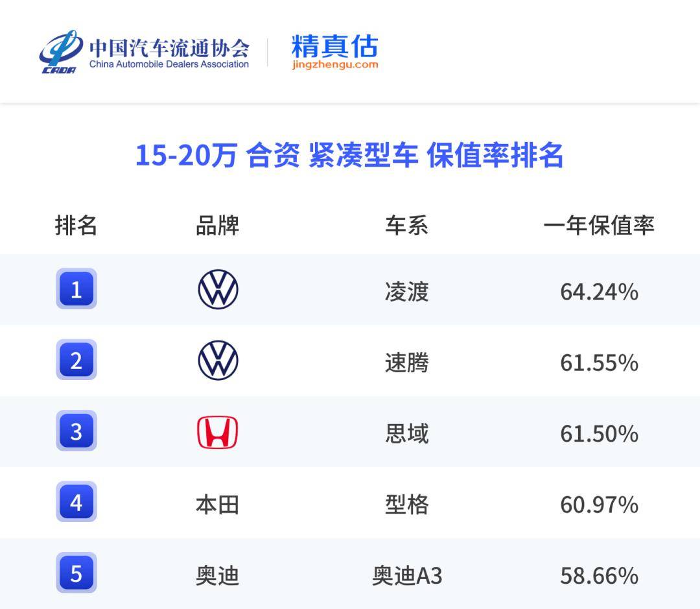The image size is (700, 609).
Task: Click the rank 1 number badge
Action: pos(76,289)
